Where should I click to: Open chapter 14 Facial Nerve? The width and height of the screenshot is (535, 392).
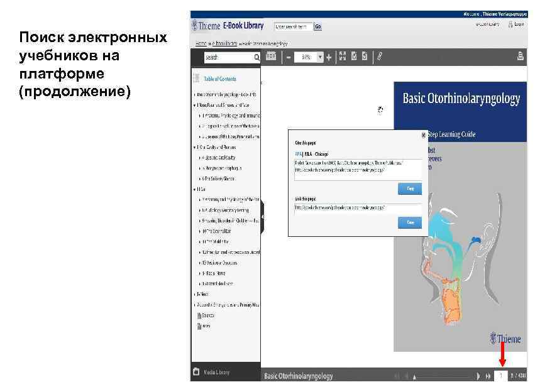pyautogui.click(x=214, y=273)
